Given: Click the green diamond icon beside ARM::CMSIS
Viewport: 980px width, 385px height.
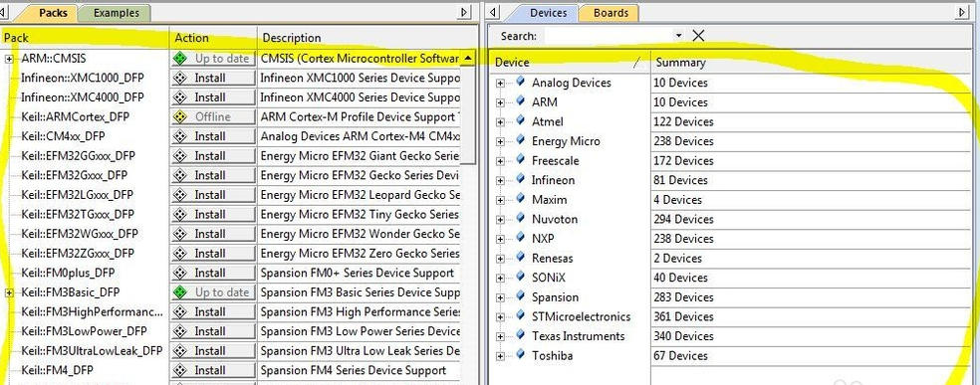Looking at the screenshot, I should coord(180,59).
